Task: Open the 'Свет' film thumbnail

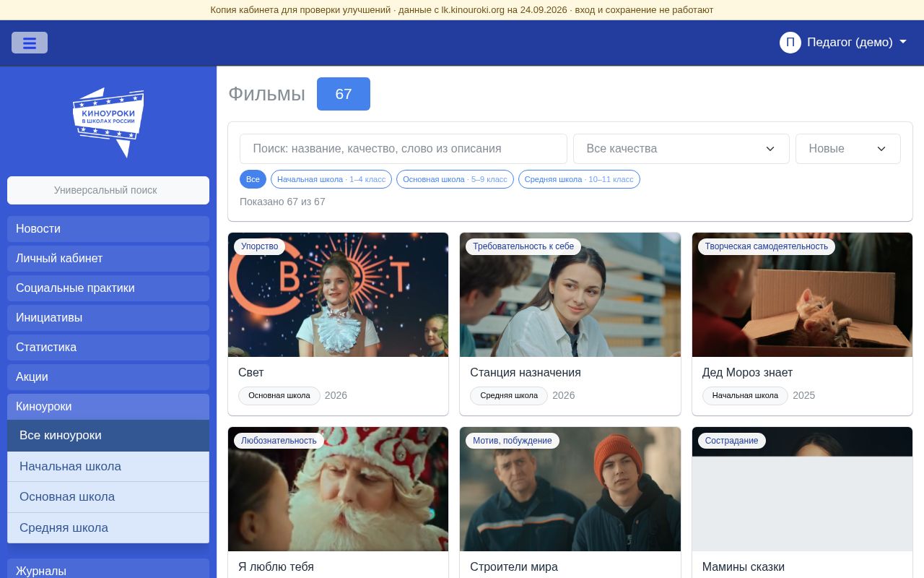Action: pyautogui.click(x=338, y=295)
